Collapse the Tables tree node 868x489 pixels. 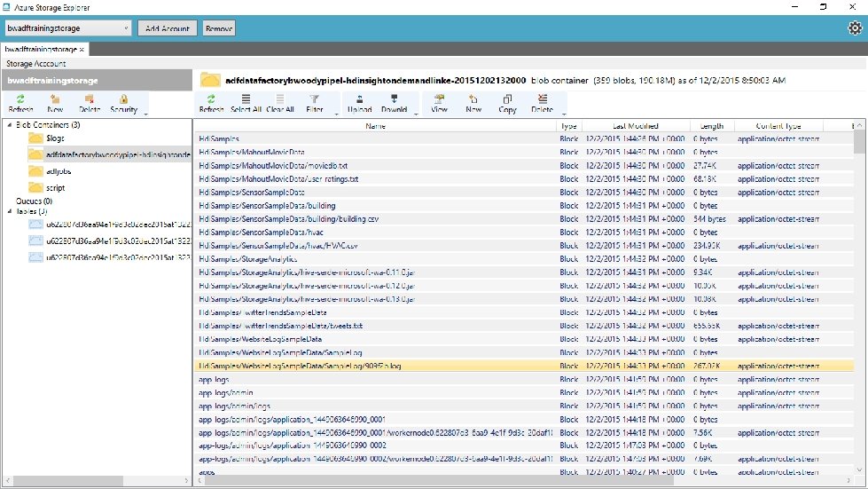10,211
